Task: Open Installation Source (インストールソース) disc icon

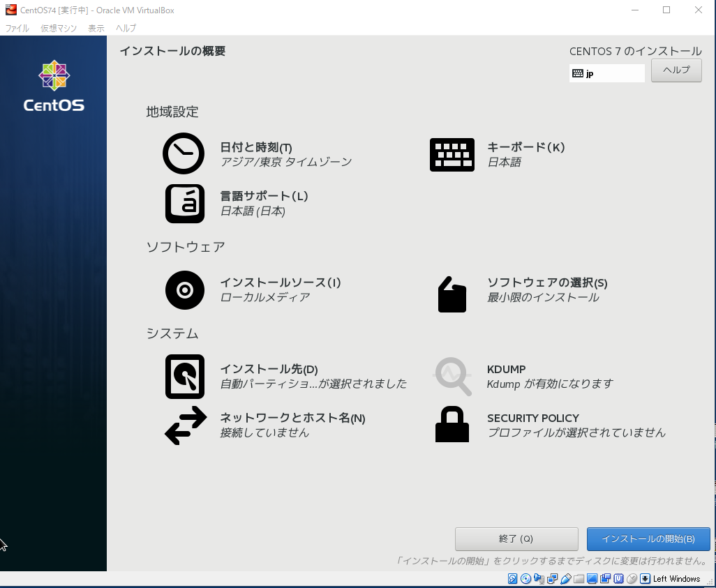Action: point(184,290)
